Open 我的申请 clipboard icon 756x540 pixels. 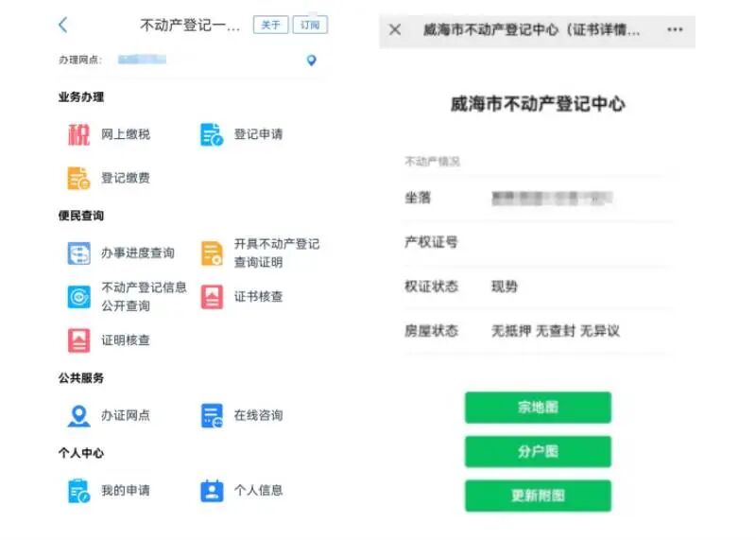[x=78, y=491]
